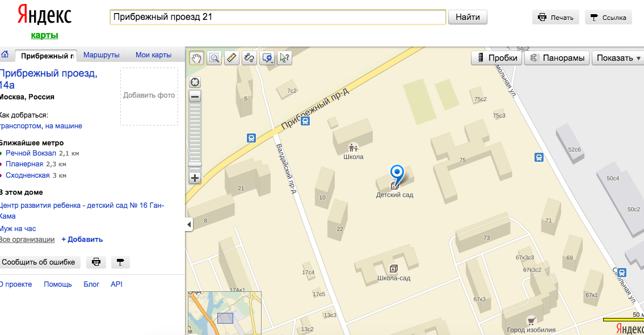
Task: Open the Показать dropdown menu
Action: (x=618, y=58)
